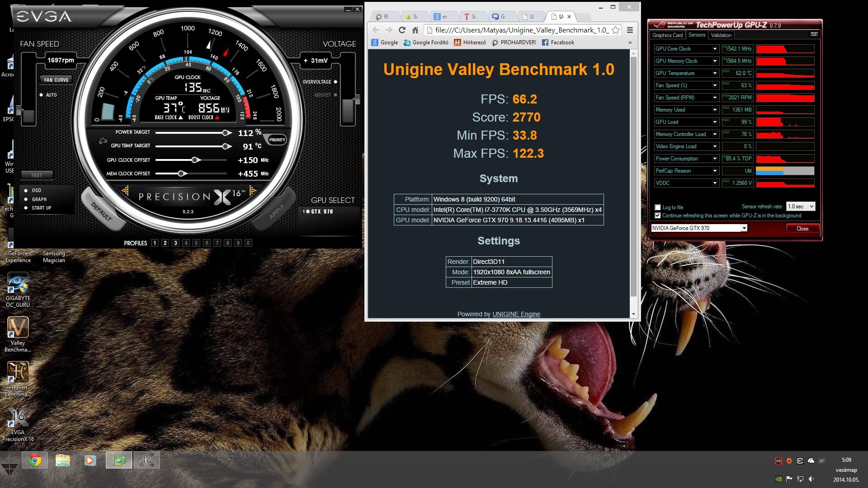Screen dimensions: 868x488
Task: Click the link icon beside Power Target
Action: (103, 141)
